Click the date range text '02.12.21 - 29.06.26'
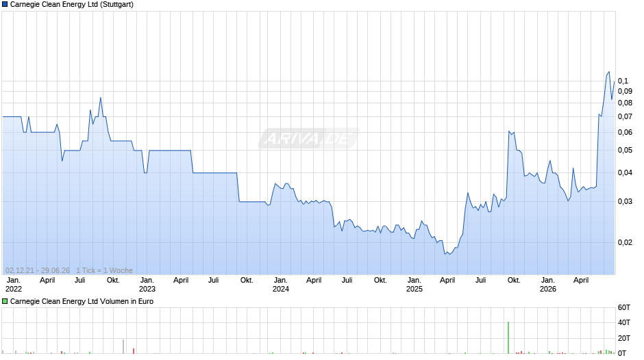This screenshot has height=360, width=644. coord(38,270)
